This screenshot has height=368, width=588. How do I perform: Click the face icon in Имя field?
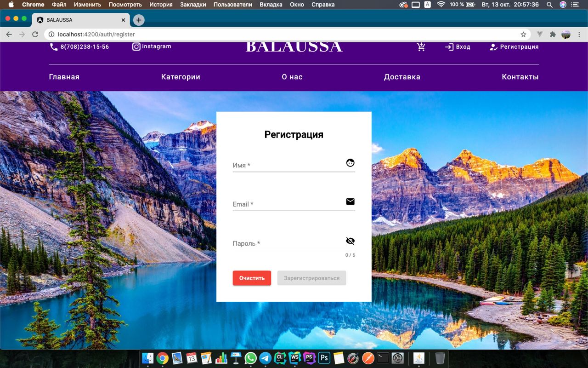(350, 162)
